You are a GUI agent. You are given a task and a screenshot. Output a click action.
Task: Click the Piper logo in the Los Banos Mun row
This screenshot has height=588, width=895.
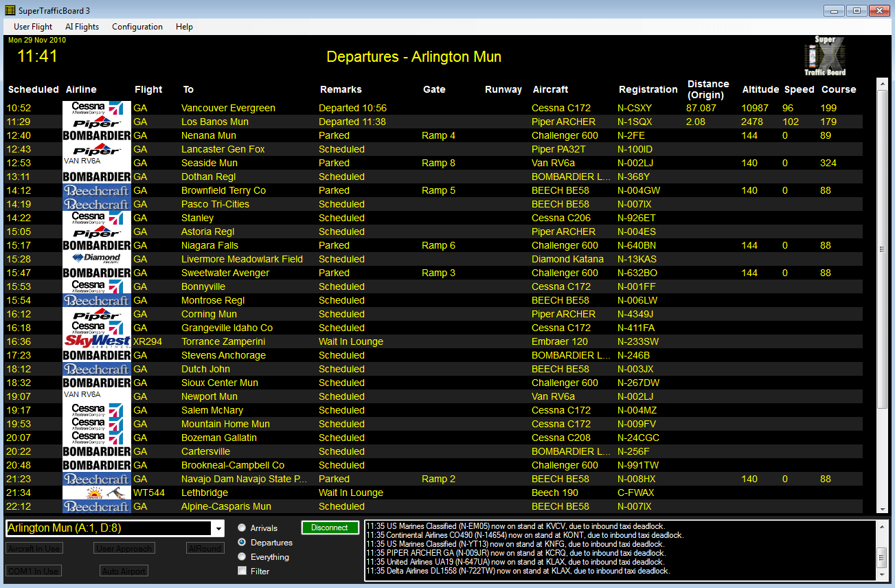(x=97, y=122)
